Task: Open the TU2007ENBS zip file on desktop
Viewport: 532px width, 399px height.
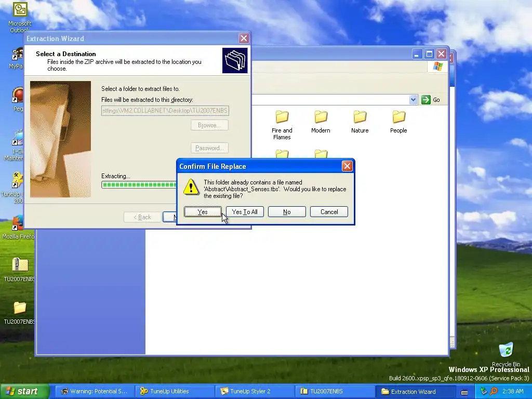Action: click(19, 270)
